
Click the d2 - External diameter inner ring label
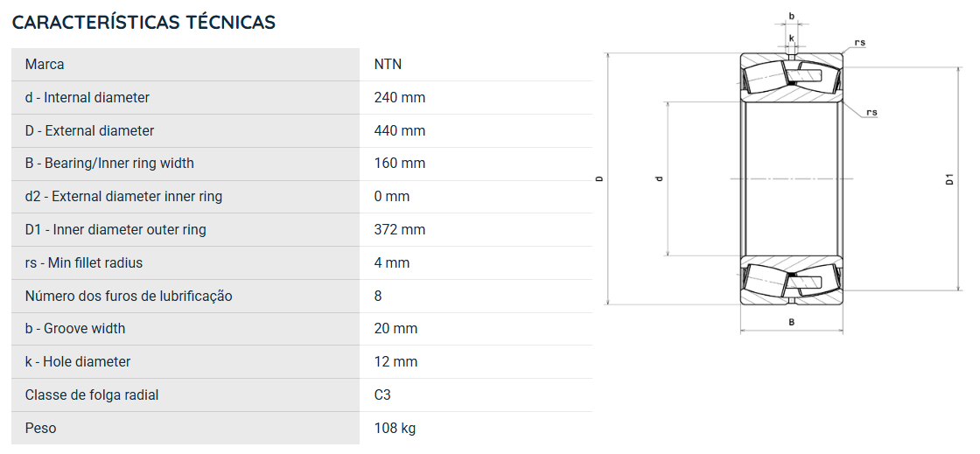point(123,196)
